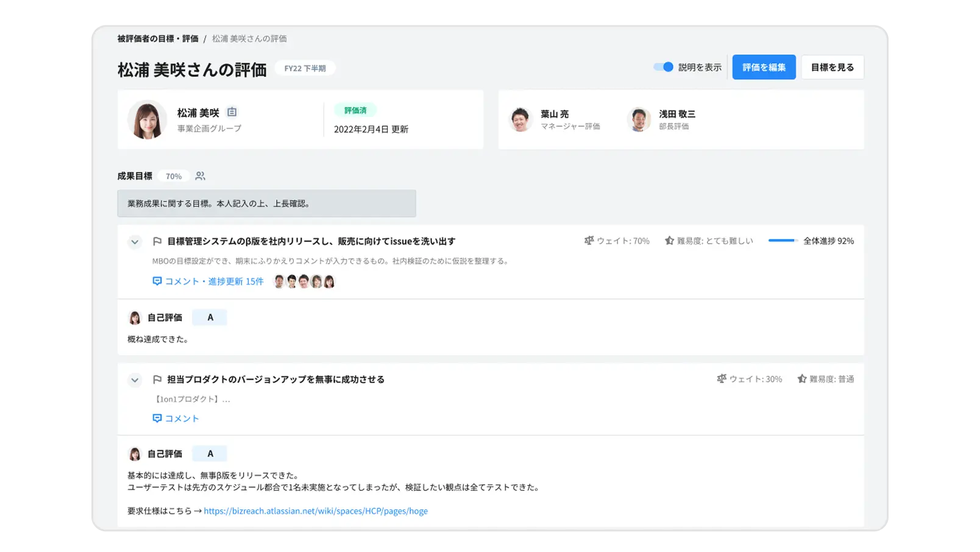Select the flag icon on the first goal
This screenshot has width=980, height=552.
(x=157, y=241)
